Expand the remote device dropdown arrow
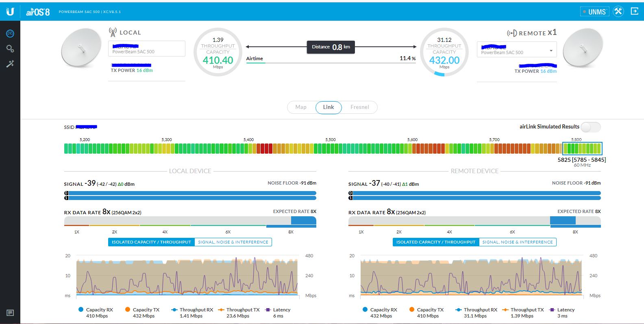This screenshot has width=644, height=324. coord(551,51)
